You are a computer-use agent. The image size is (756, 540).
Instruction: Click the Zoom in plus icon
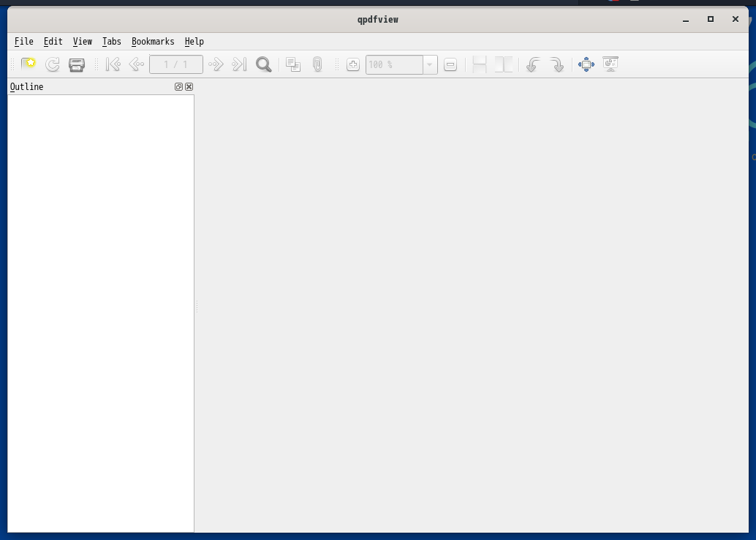[353, 64]
